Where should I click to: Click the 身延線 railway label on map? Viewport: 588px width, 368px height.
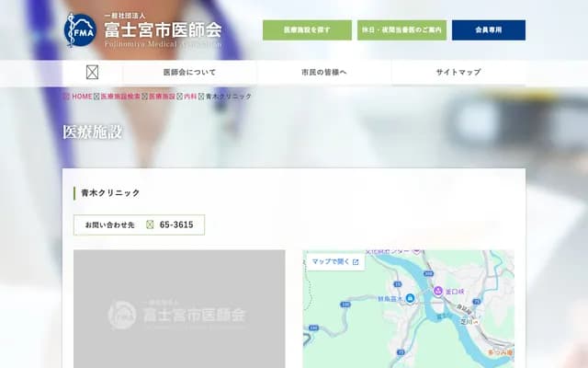[x=463, y=311]
